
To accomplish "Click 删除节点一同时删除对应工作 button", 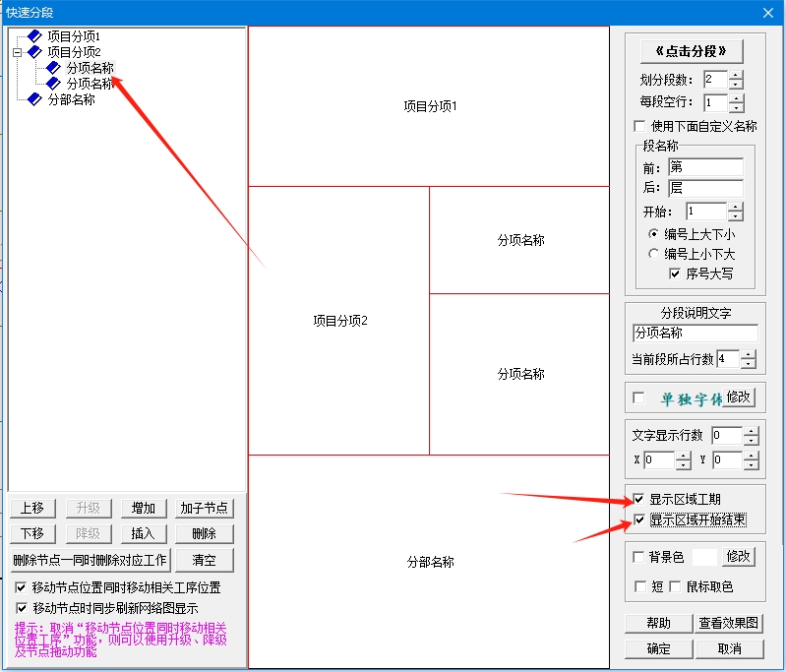I will click(91, 560).
